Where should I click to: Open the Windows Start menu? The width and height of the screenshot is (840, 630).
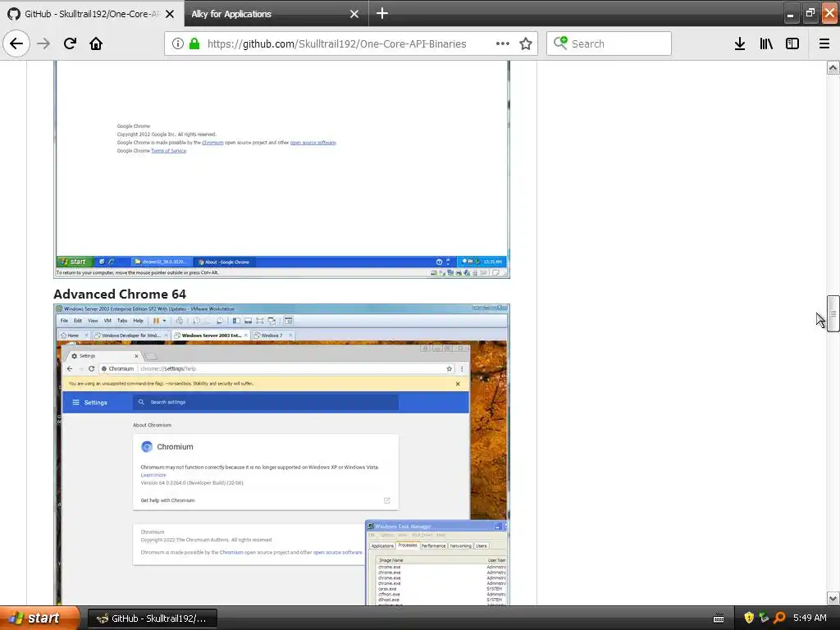click(x=39, y=618)
